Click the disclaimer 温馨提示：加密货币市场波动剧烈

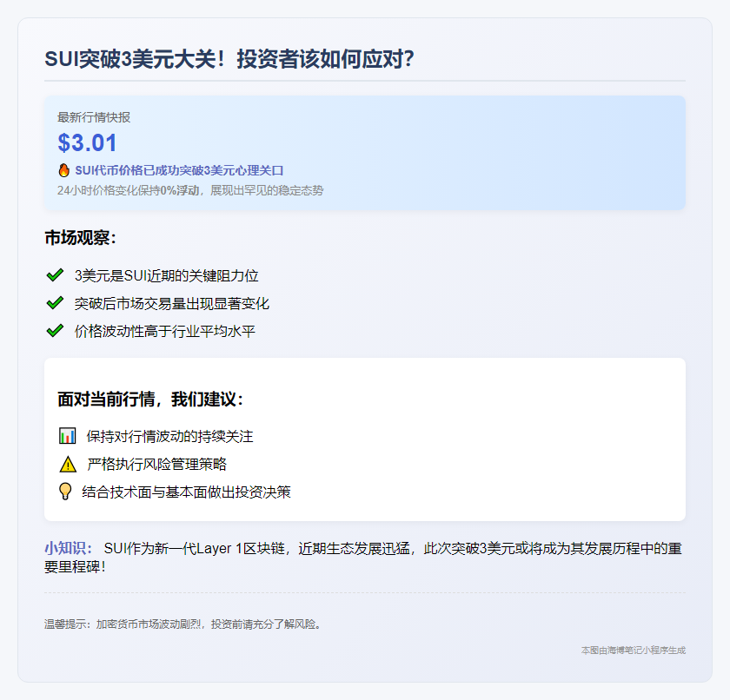click(x=182, y=624)
